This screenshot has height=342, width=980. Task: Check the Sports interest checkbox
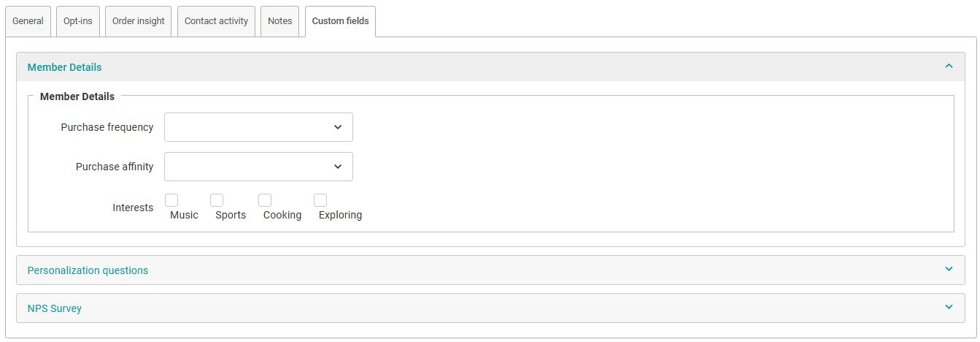point(217,200)
